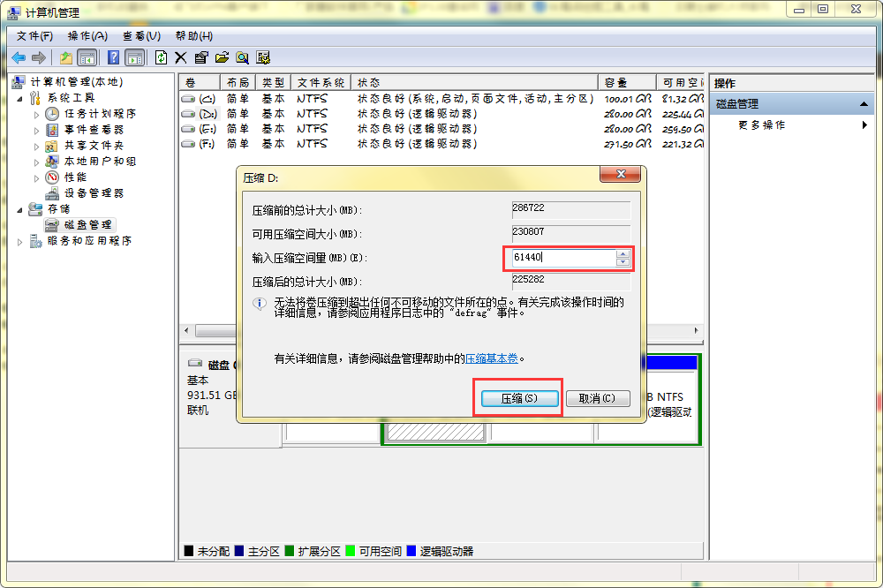Open the 查看(V) menu
Viewport: 883px width, 588px height.
click(x=141, y=36)
